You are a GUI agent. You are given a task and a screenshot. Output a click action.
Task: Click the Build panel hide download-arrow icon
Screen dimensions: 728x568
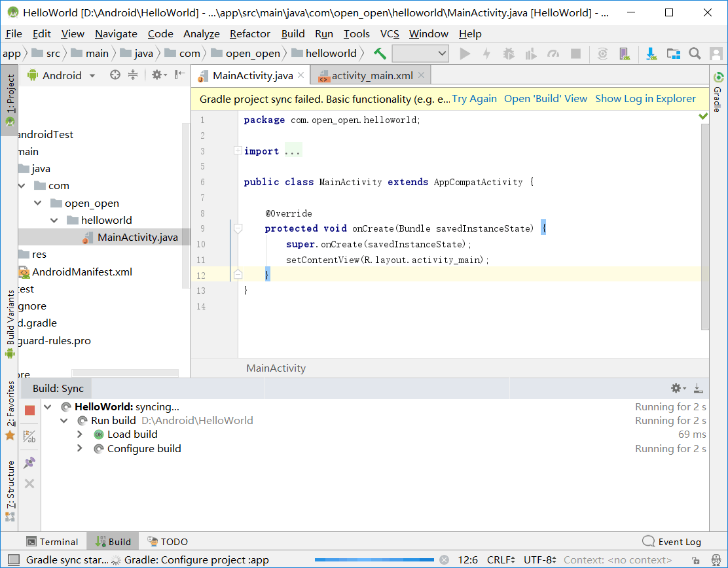(698, 388)
